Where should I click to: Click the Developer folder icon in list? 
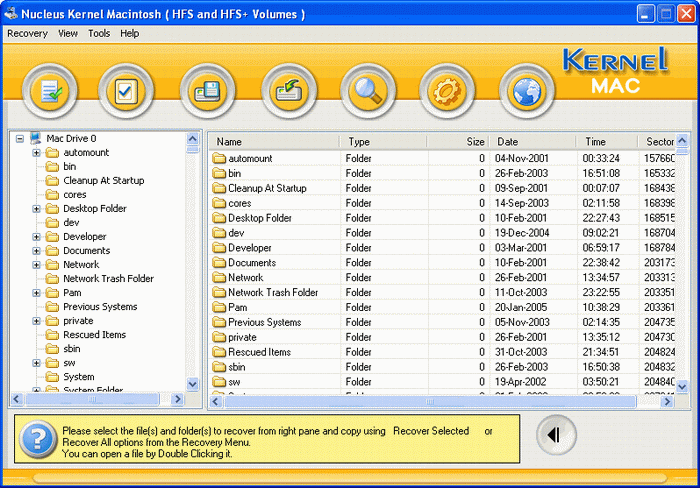pyautogui.click(x=219, y=248)
